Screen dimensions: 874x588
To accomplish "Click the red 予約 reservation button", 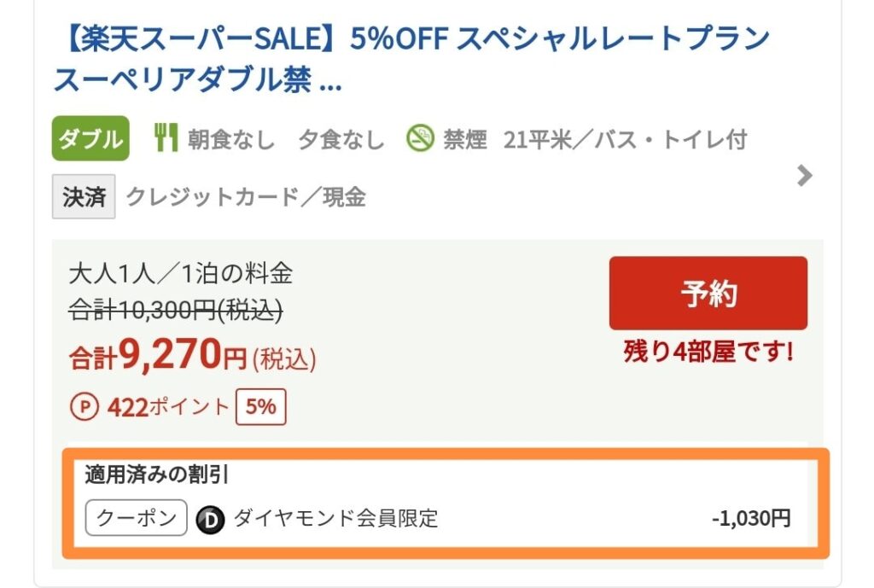I will point(708,294).
